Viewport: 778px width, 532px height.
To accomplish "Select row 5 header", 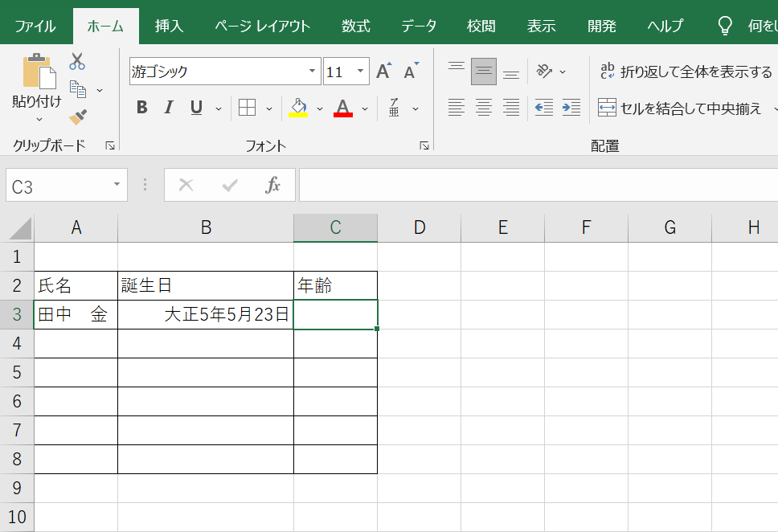I will pyautogui.click(x=17, y=372).
